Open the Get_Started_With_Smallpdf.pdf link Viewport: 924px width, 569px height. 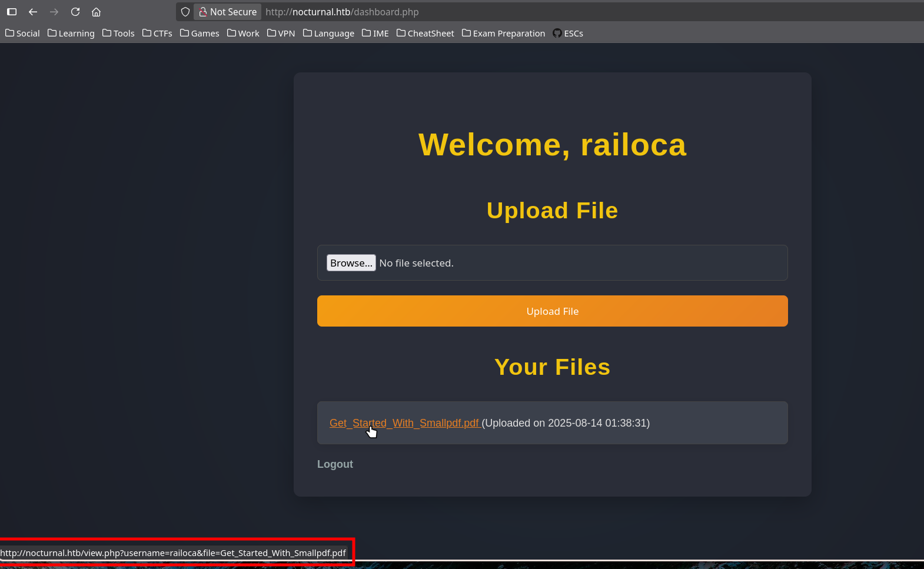405,423
